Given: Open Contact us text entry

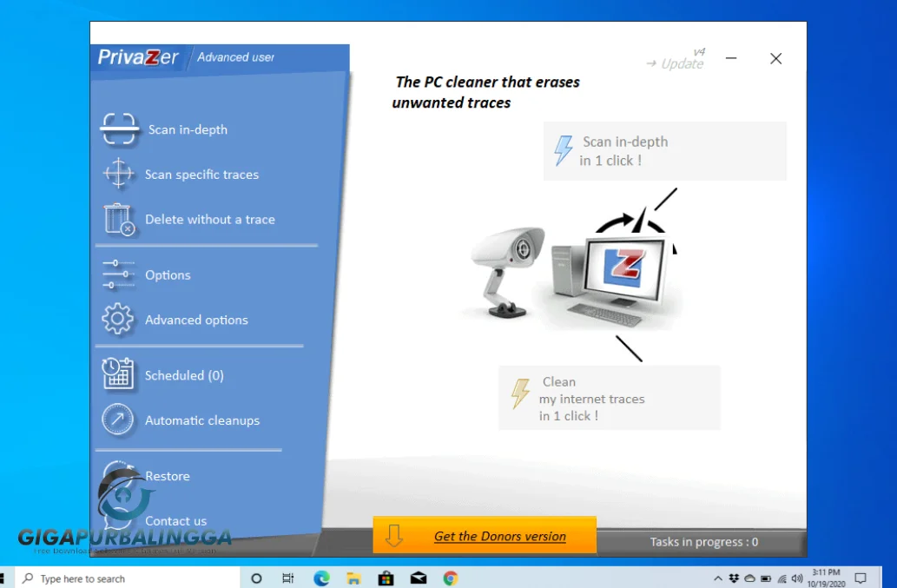Looking at the screenshot, I should coord(175,521).
